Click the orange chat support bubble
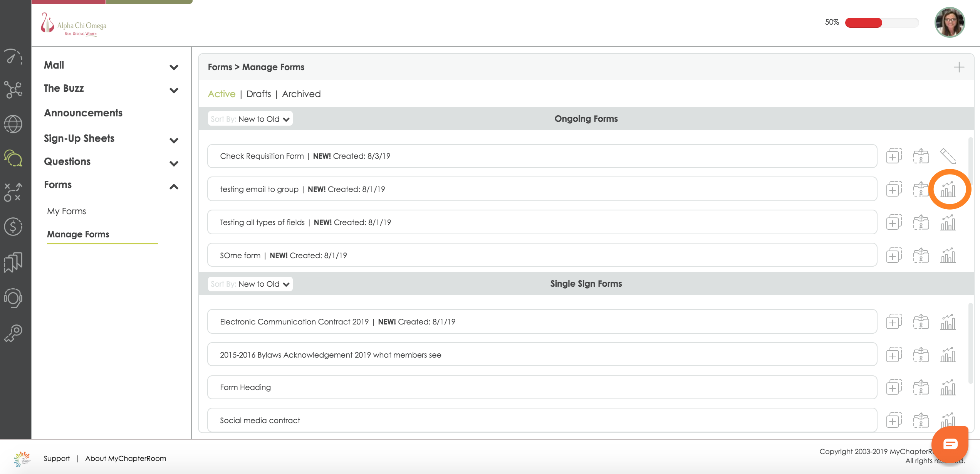The width and height of the screenshot is (980, 474). (950, 444)
